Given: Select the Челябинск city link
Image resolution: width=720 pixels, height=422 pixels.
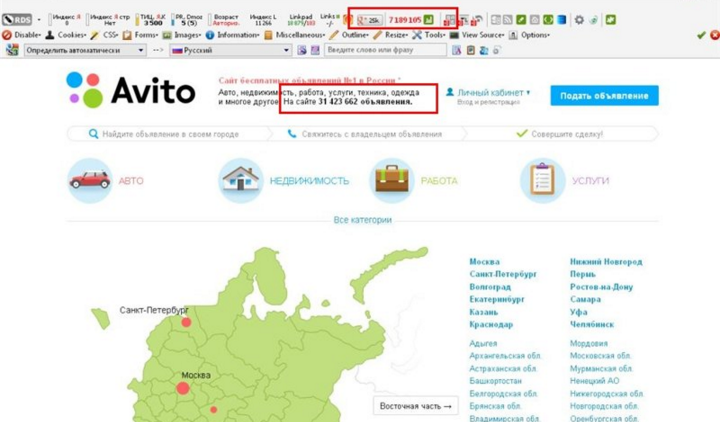Looking at the screenshot, I should (x=592, y=324).
